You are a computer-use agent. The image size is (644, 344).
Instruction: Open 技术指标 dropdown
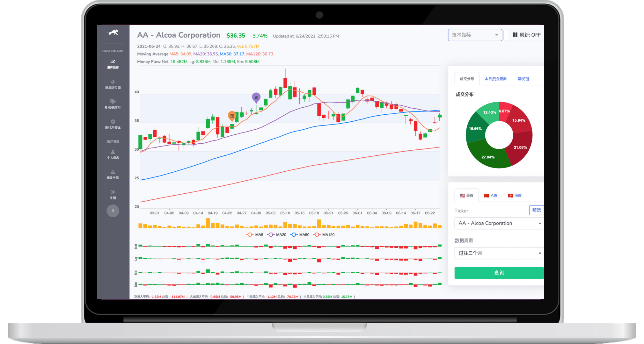tap(475, 35)
